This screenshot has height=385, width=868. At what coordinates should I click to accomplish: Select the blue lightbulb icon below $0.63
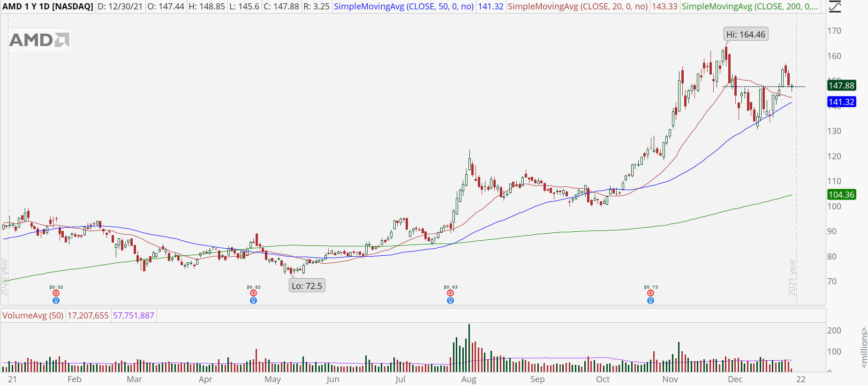pos(451,301)
